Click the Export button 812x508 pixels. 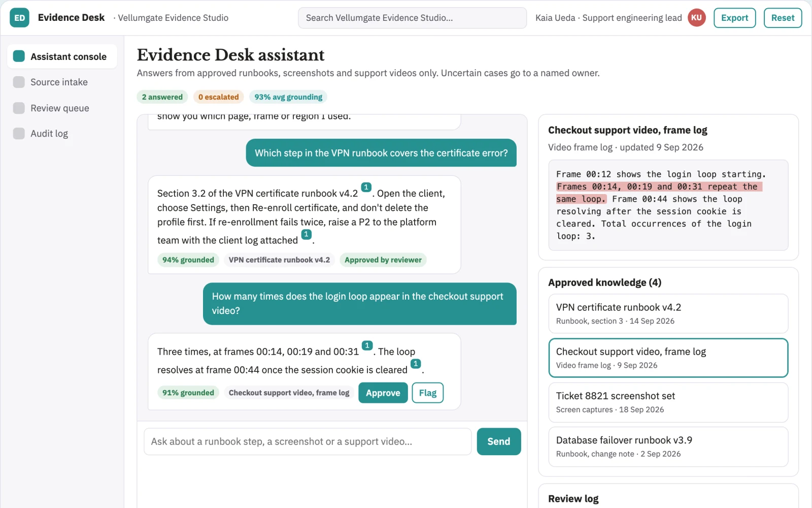point(734,18)
